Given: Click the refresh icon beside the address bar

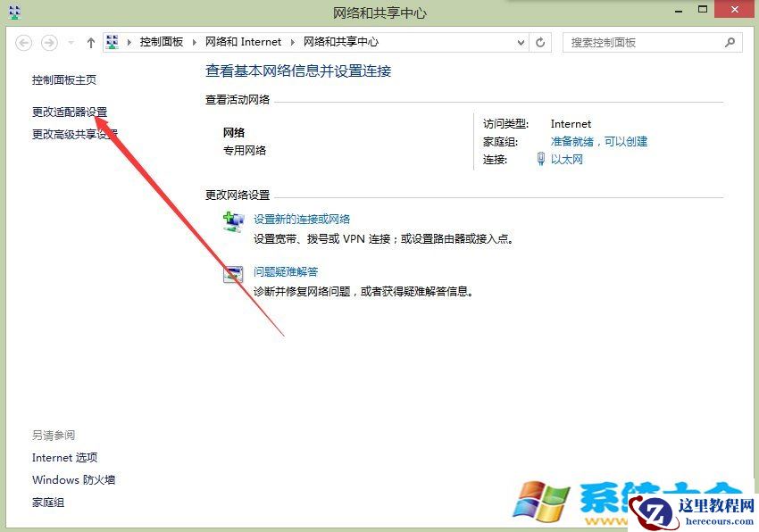Looking at the screenshot, I should pos(541,42).
